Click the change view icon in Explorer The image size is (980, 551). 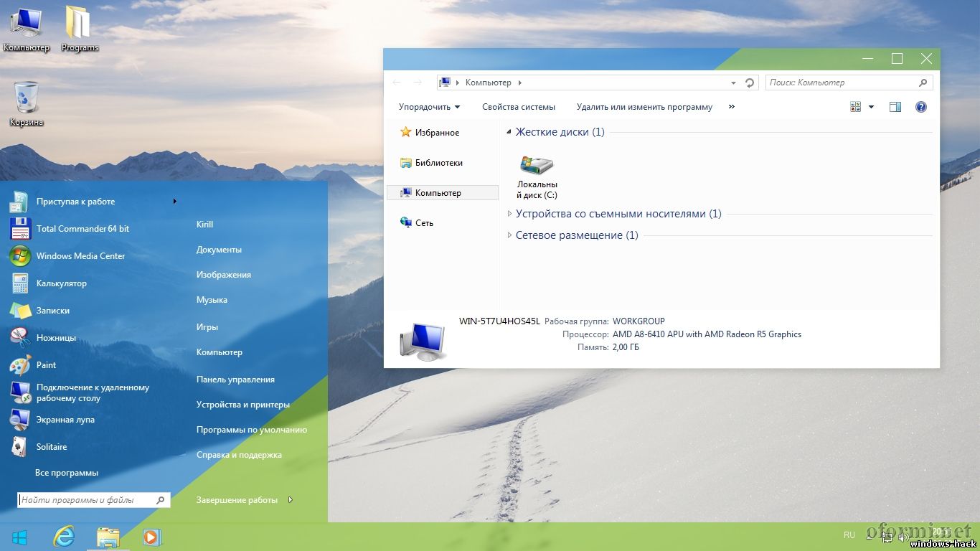point(855,107)
